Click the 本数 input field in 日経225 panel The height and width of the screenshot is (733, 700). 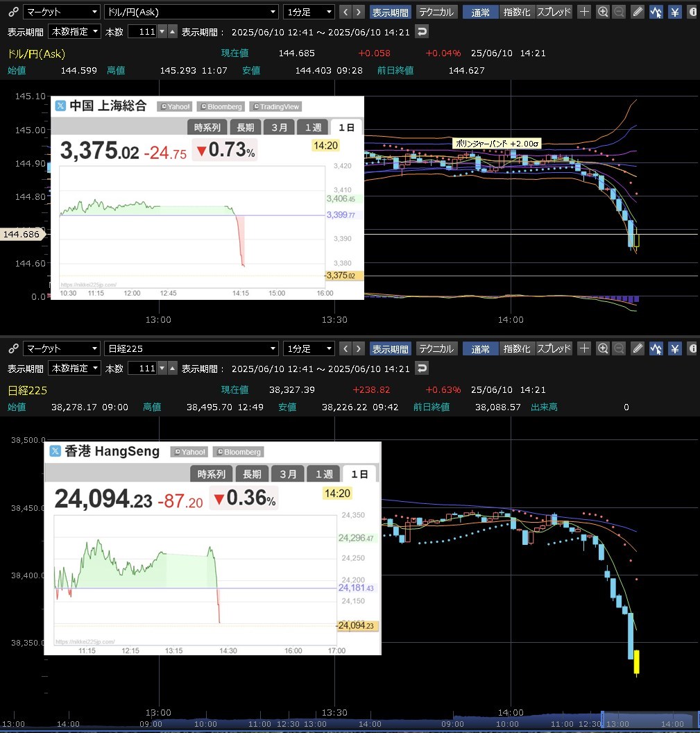[x=142, y=369]
